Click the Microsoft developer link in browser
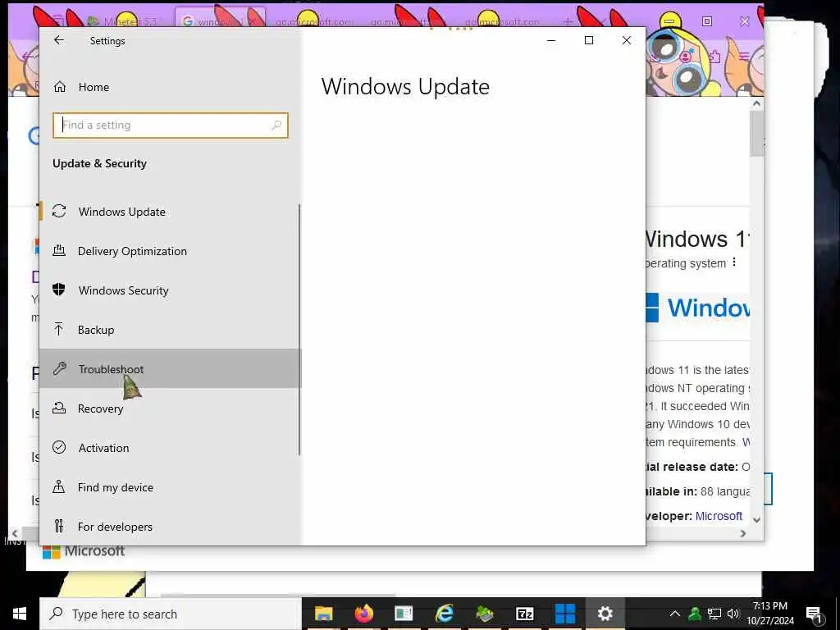The width and height of the screenshot is (840, 630). tap(719, 516)
